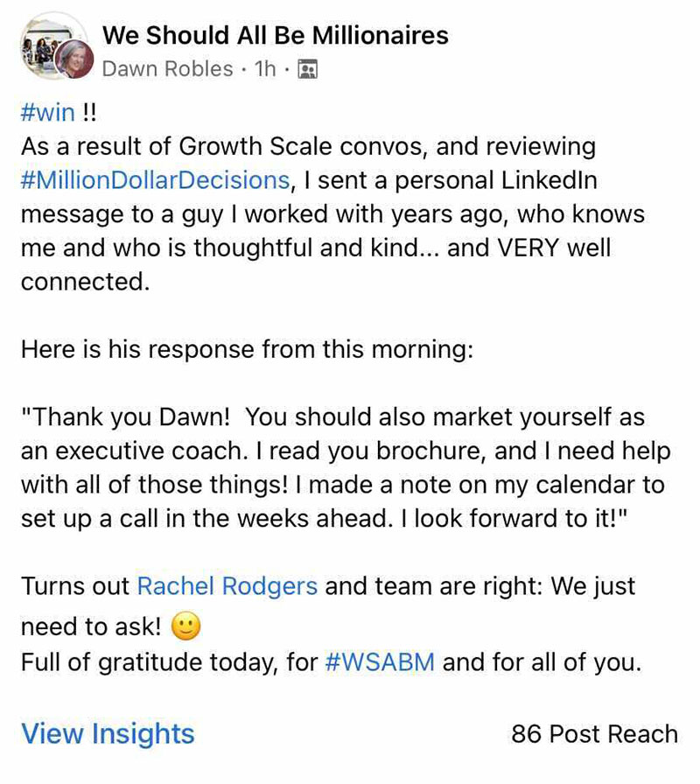Screen dimensions: 700x784
Task: Open the #win hashtag
Action: [47, 114]
